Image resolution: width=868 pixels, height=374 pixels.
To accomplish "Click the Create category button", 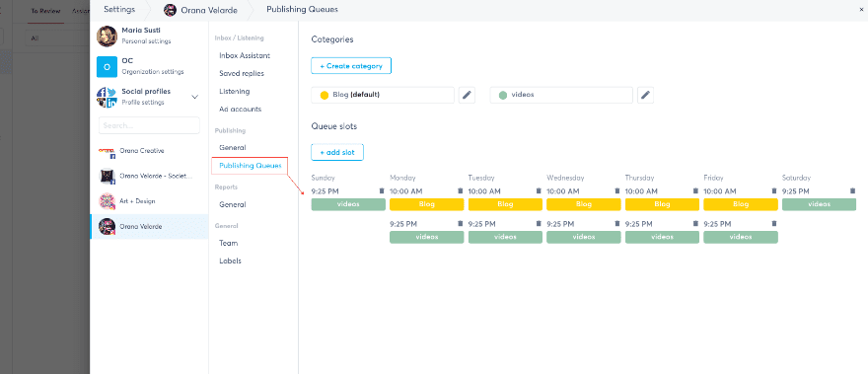I will coord(351,66).
